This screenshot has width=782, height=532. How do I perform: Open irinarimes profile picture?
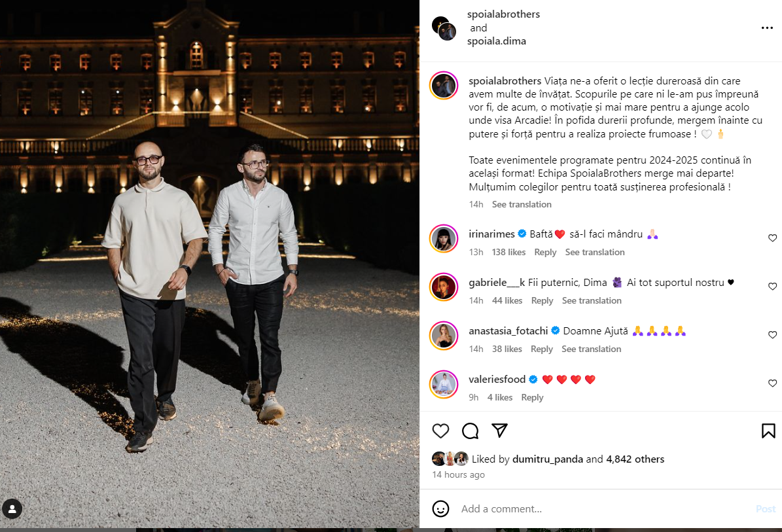tap(444, 238)
